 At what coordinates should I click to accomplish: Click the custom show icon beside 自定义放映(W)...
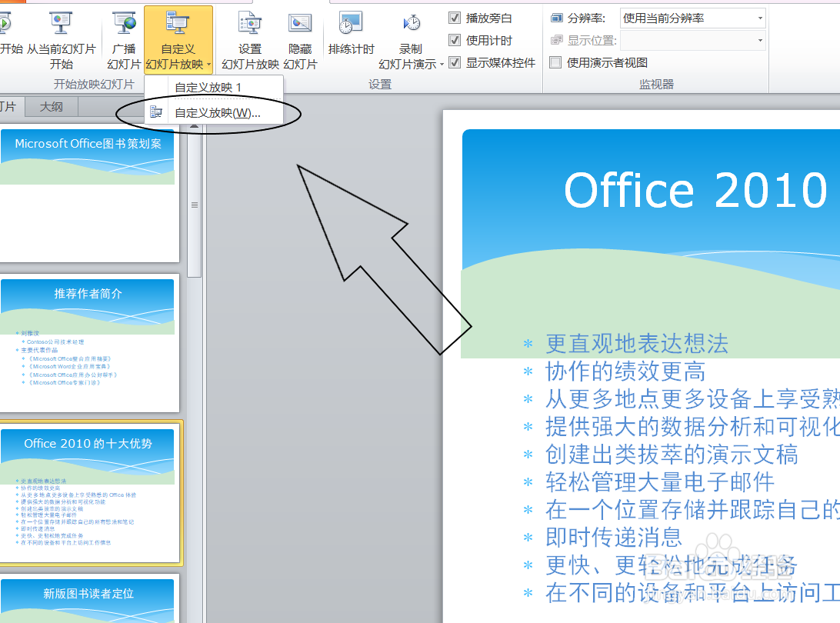click(156, 112)
